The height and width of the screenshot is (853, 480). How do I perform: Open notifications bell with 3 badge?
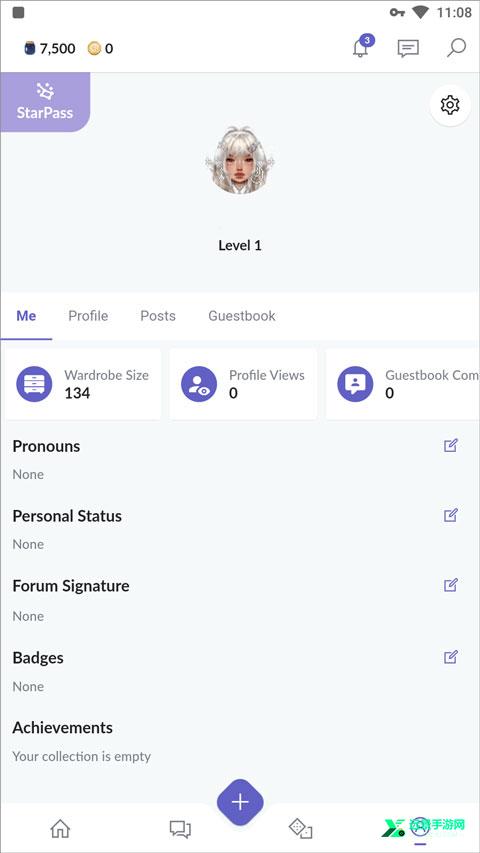coord(361,47)
